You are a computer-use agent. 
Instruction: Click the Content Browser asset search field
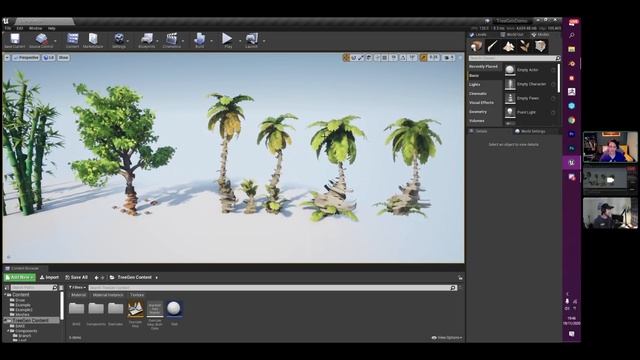(272, 288)
